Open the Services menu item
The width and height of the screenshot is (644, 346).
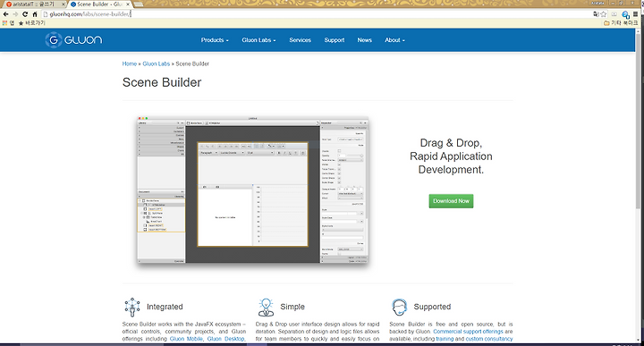(300, 40)
